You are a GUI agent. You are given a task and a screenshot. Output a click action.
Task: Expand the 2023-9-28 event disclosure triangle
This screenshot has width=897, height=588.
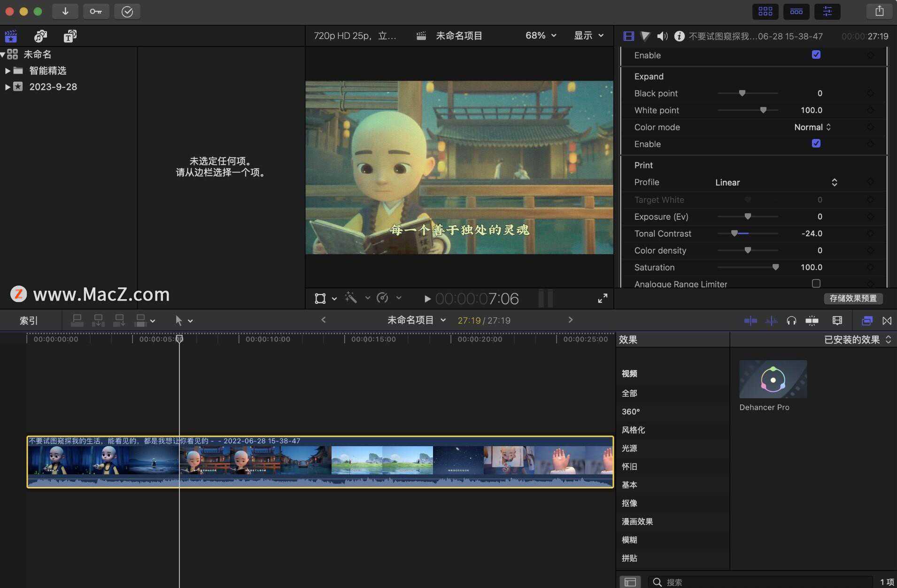tap(8, 87)
